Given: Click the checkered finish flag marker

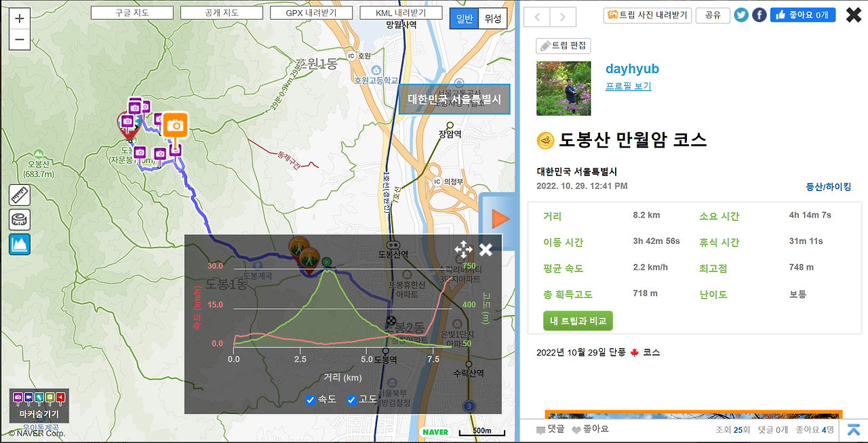Looking at the screenshot, I should [391, 321].
